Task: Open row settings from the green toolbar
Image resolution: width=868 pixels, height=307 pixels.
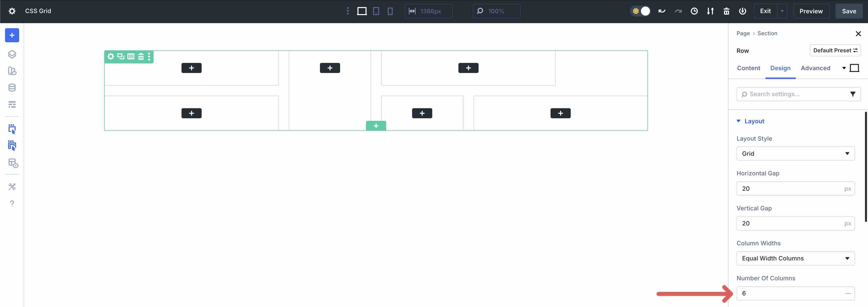Action: click(111, 56)
